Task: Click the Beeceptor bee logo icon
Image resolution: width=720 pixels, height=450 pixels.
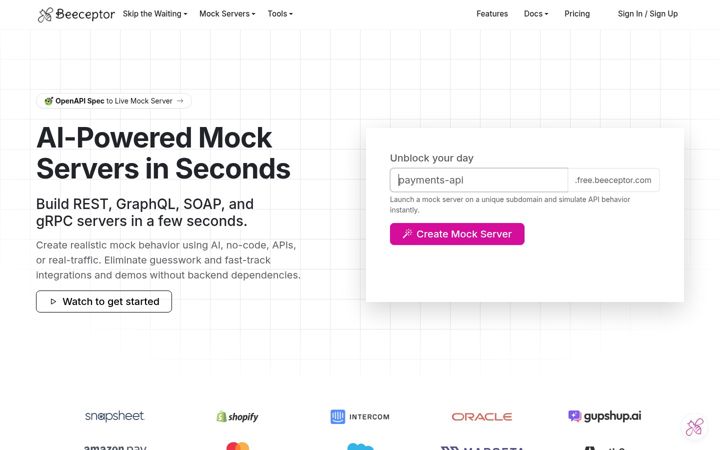Action: click(x=45, y=15)
